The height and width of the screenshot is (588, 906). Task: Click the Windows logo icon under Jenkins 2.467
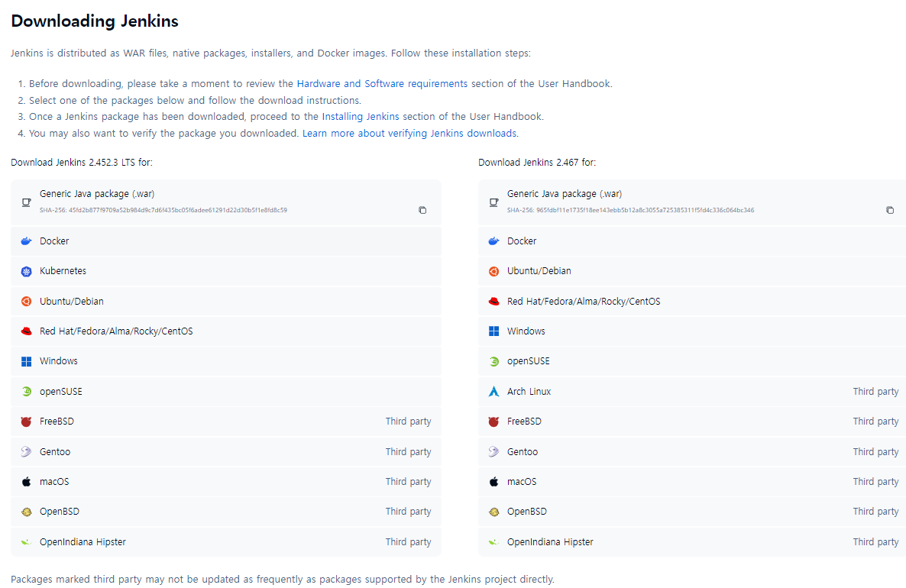[x=493, y=331]
